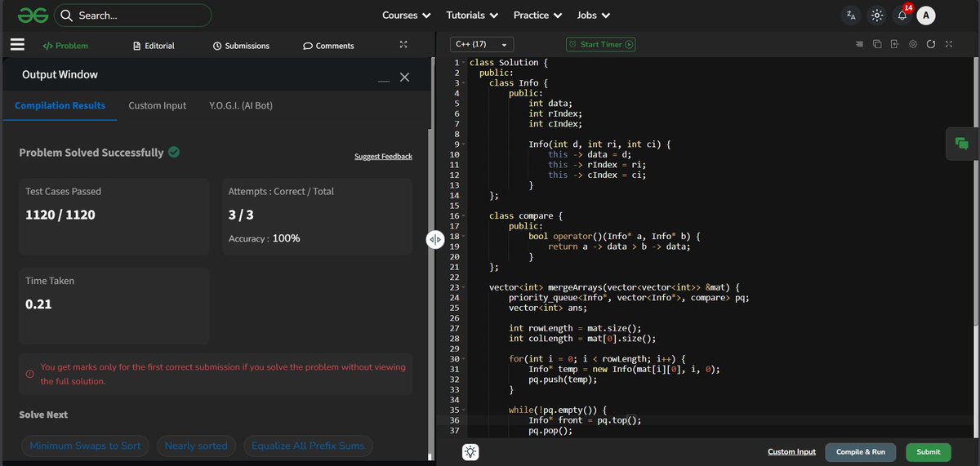
Task: Expand the Tutorials dropdown menu
Action: (472, 16)
